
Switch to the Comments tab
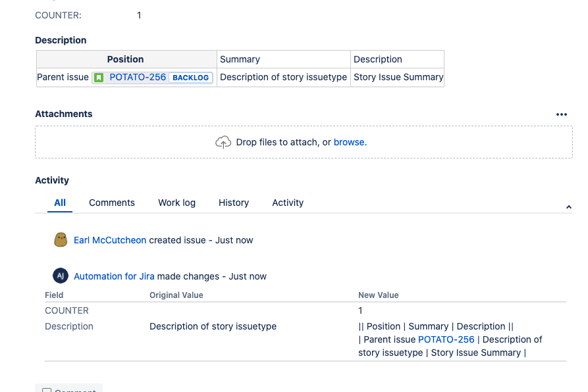112,203
